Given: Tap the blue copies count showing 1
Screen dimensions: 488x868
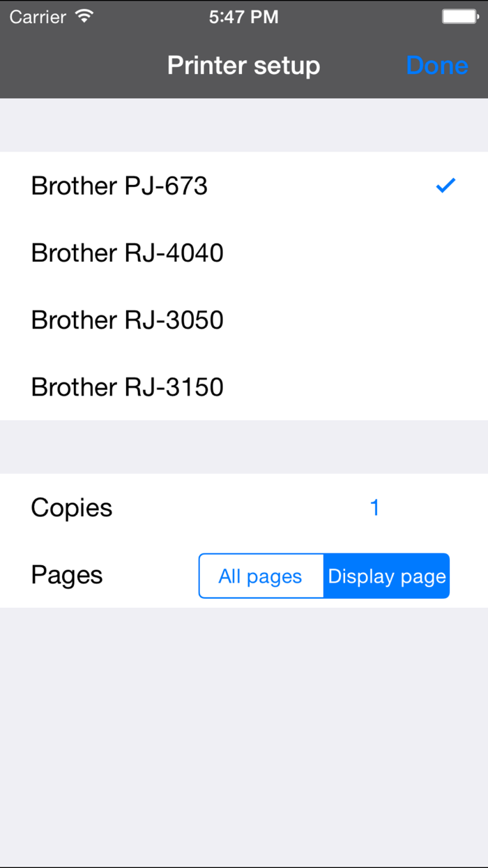Looking at the screenshot, I should [375, 507].
